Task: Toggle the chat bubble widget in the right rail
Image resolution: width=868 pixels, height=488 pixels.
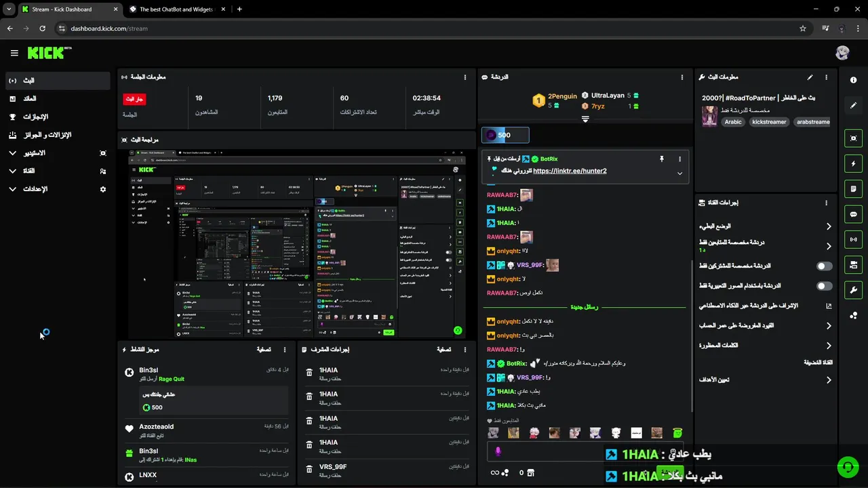Action: [x=853, y=214]
